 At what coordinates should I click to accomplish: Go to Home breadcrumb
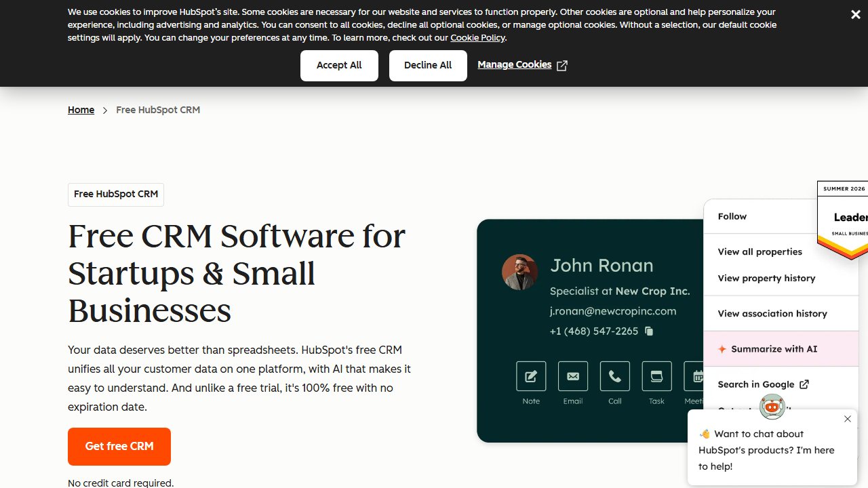pyautogui.click(x=81, y=110)
